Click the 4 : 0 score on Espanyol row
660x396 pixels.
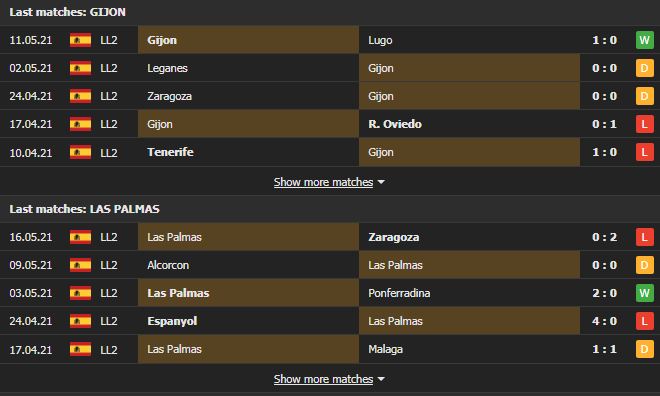coord(604,321)
